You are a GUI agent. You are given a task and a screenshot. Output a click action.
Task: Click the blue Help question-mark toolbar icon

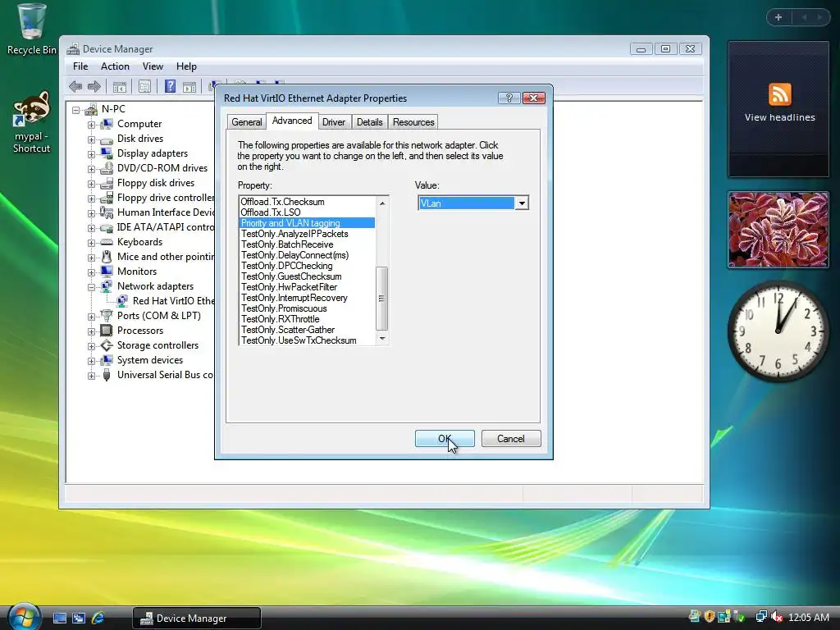[170, 86]
